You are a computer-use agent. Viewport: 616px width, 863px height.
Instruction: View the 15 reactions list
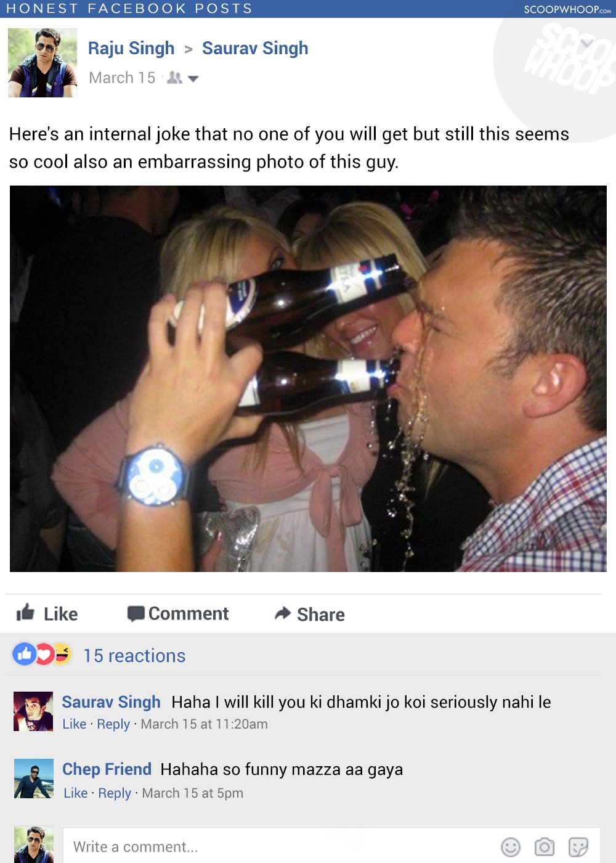click(x=134, y=655)
